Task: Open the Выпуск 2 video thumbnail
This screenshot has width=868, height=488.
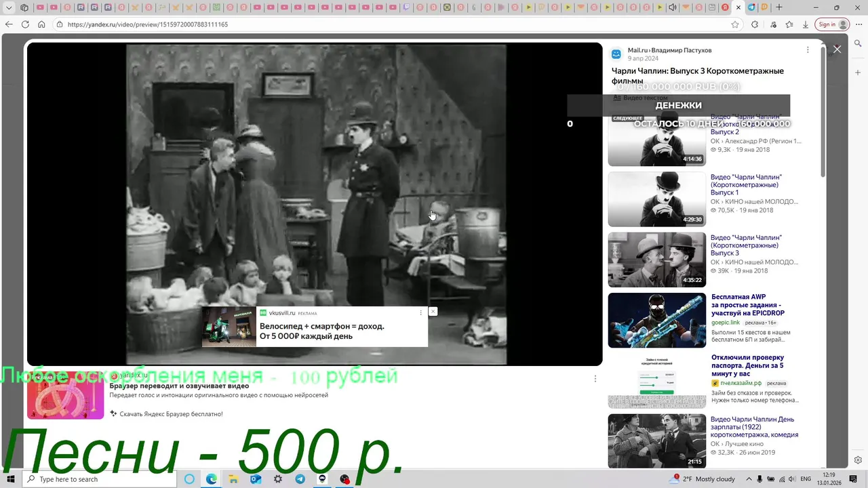Action: click(x=656, y=138)
